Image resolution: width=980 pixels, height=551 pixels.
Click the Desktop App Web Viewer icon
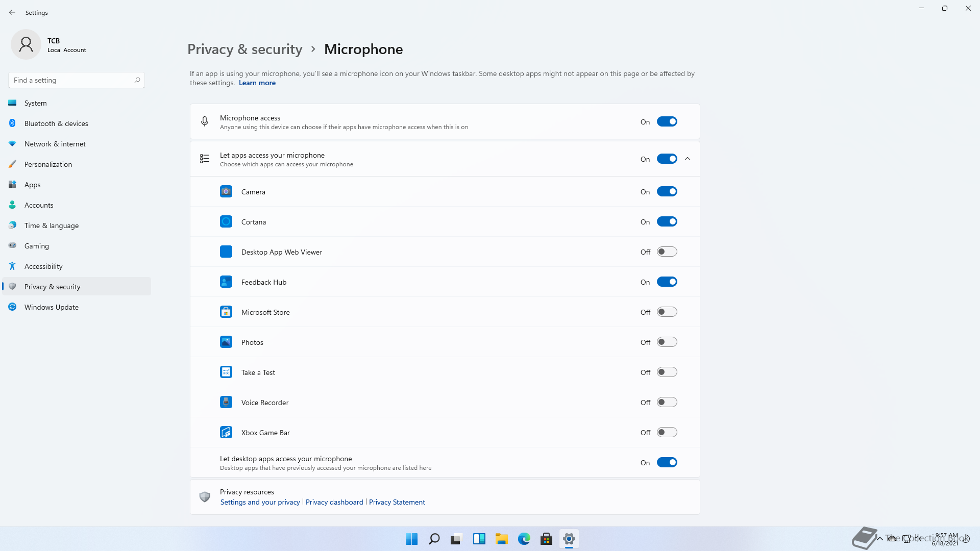pyautogui.click(x=226, y=252)
